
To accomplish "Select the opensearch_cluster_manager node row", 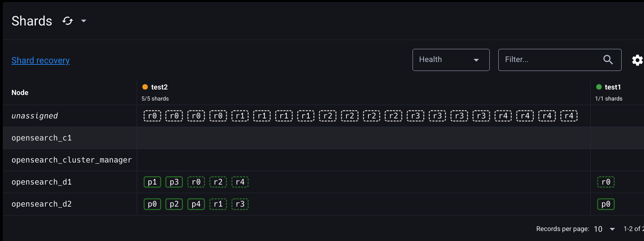I will click(72, 160).
